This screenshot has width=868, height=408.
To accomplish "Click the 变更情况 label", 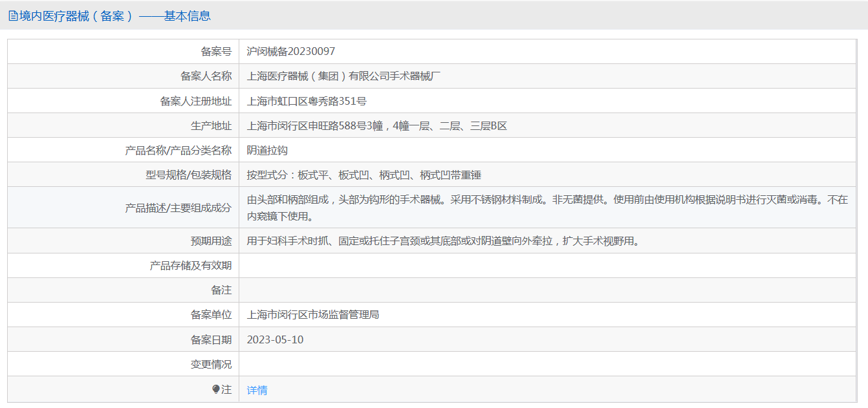I will point(211,364).
